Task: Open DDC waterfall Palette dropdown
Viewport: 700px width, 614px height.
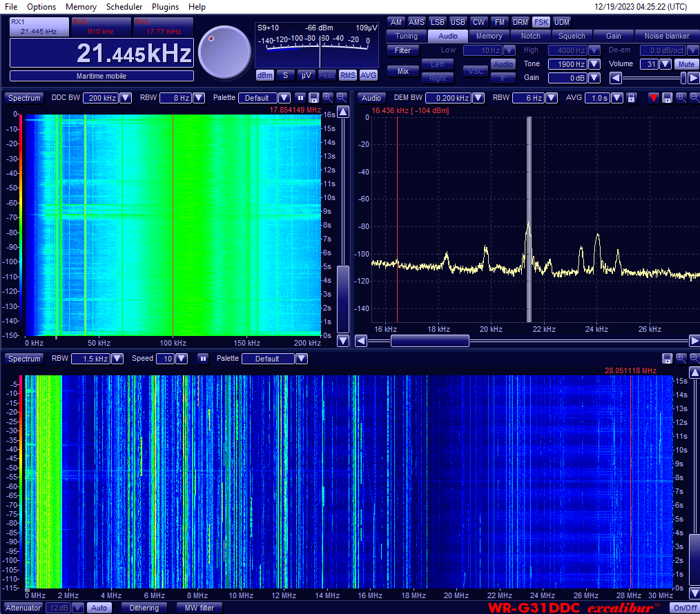Action: click(284, 98)
